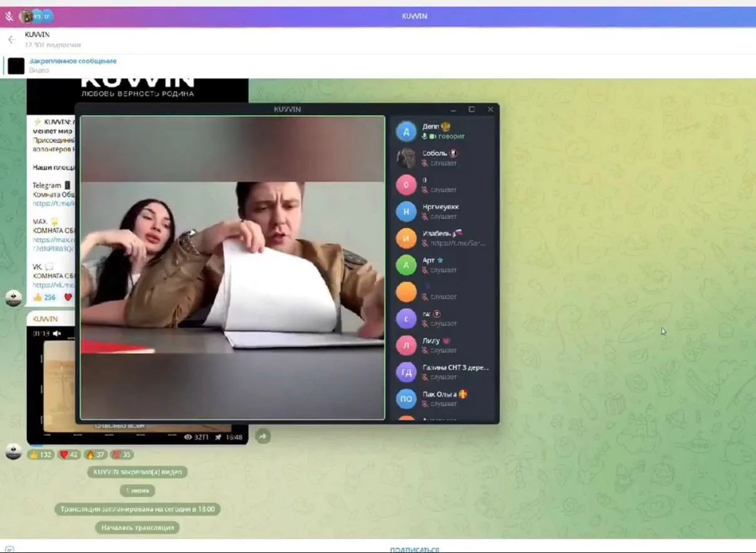Open the participant avatars in the call bar
756x553 pixels.
36,16
